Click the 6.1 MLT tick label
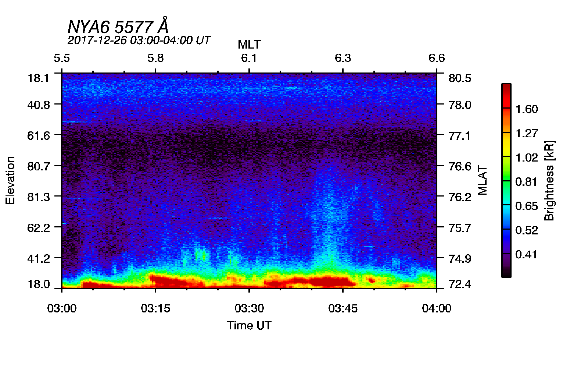588x368 pixels. (249, 58)
